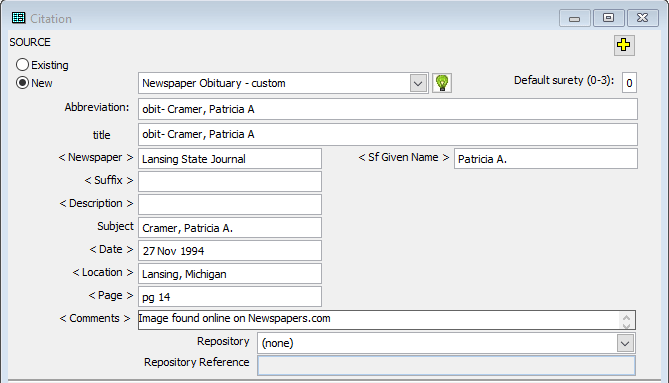Select the New source radio button
Screen dimensions: 669x383
tap(22, 83)
